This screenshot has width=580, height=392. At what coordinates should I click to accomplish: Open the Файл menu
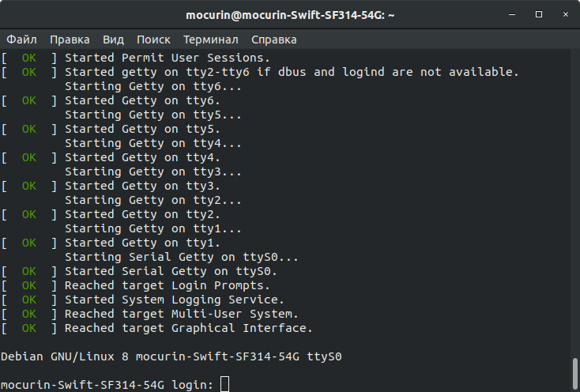pyautogui.click(x=22, y=40)
